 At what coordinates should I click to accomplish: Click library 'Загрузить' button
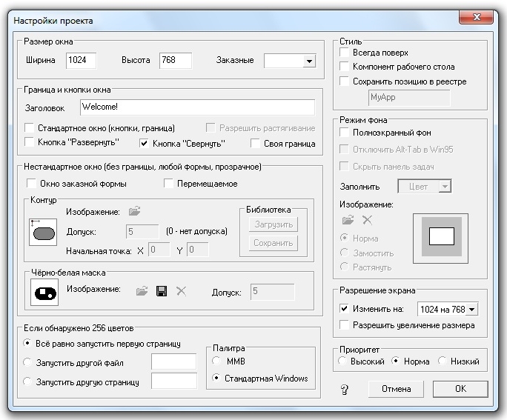pos(274,224)
